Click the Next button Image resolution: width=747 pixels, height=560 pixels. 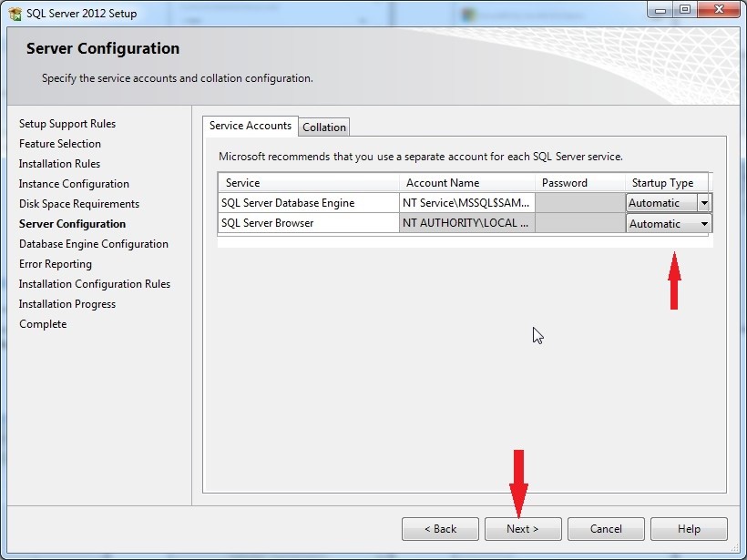[523, 528]
